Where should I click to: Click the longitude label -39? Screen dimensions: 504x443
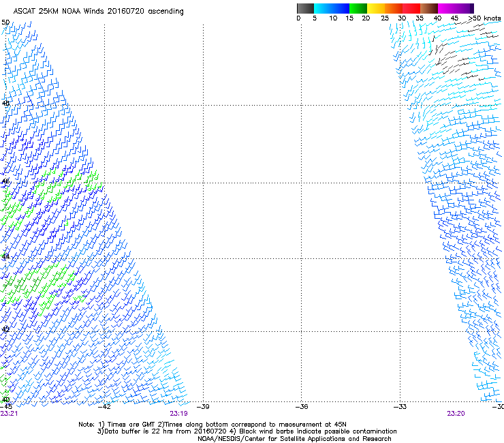(203, 407)
